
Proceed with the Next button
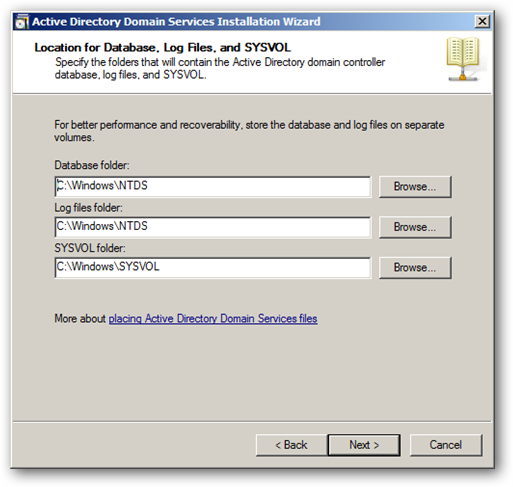(x=364, y=445)
